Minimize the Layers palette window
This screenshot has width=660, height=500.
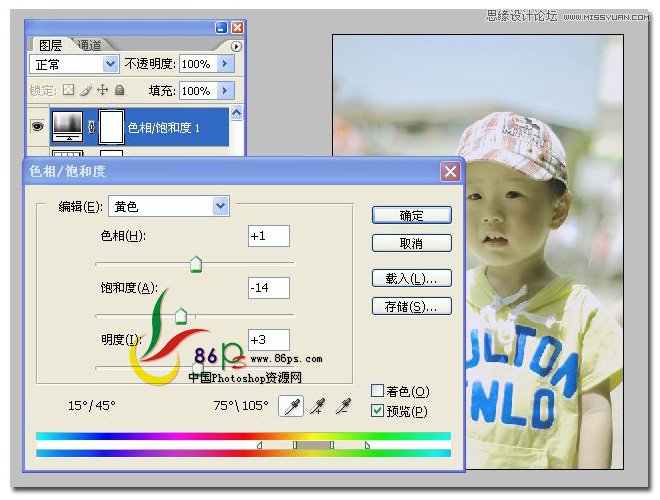coord(221,28)
